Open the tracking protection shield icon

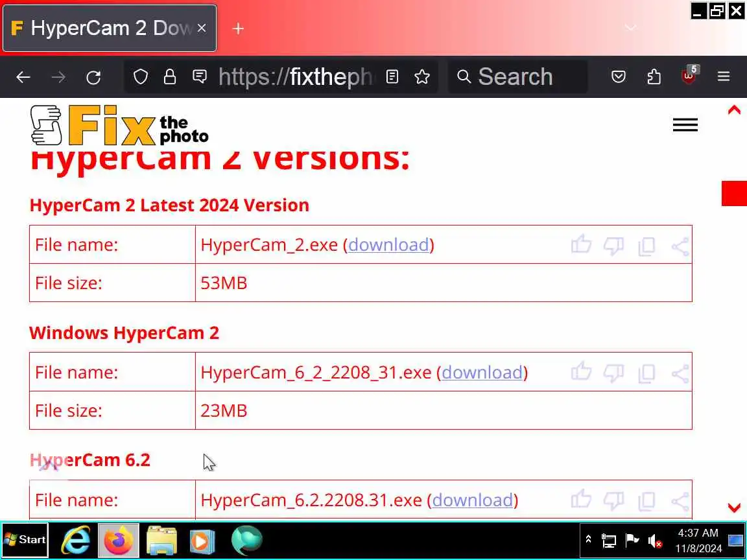[x=141, y=76]
